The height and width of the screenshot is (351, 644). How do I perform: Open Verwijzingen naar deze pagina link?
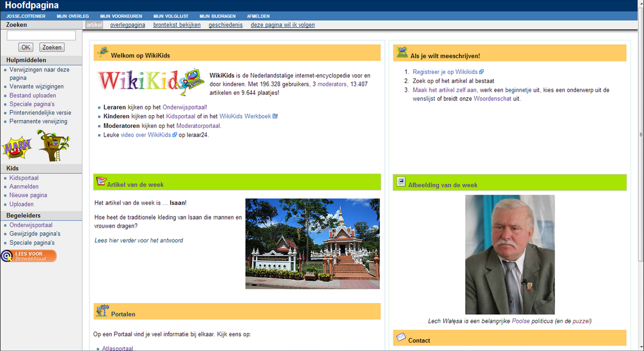39,74
